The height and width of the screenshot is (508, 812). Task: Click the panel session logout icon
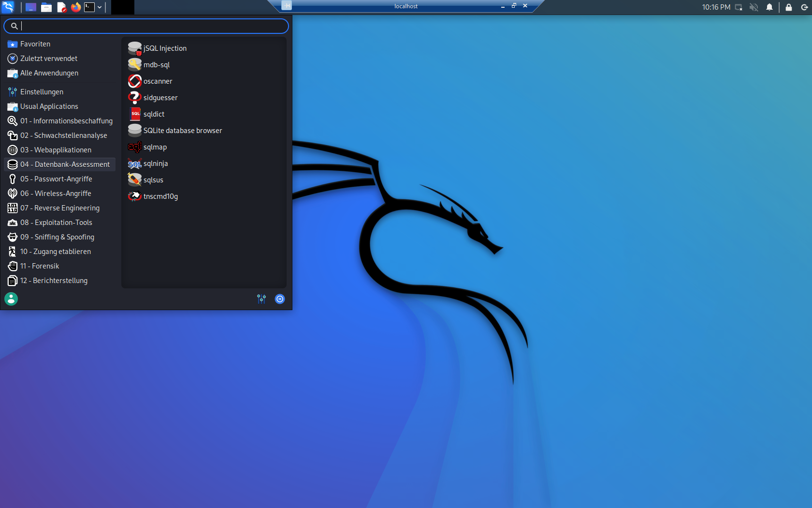[804, 7]
